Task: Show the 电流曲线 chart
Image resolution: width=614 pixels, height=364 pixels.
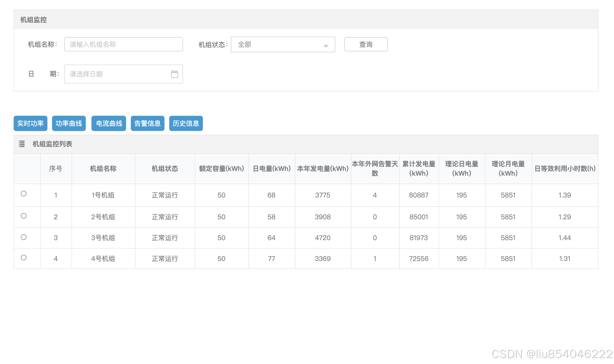Action: [x=109, y=123]
